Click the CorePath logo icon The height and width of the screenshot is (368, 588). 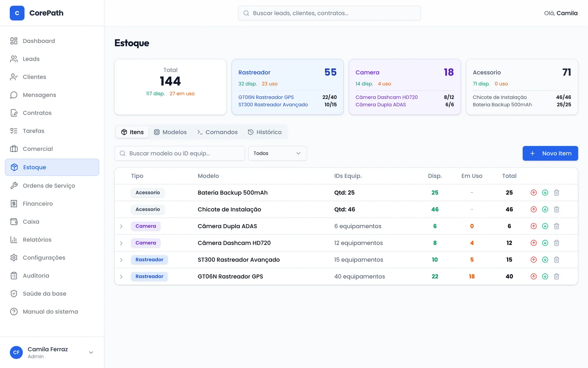click(x=17, y=13)
